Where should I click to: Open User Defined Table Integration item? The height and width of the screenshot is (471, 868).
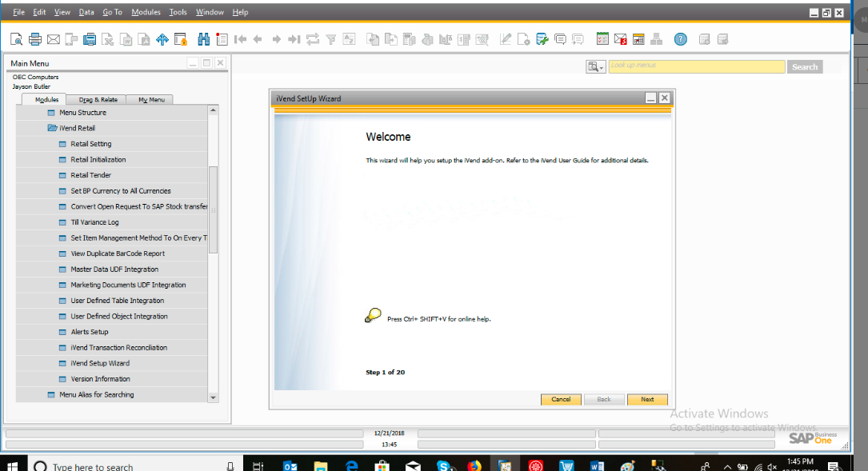(118, 301)
